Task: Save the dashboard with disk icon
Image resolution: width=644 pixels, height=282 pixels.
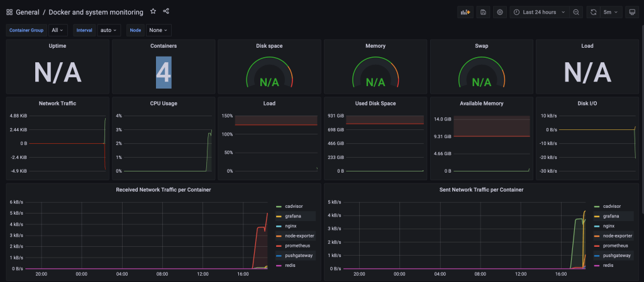Action: point(483,12)
